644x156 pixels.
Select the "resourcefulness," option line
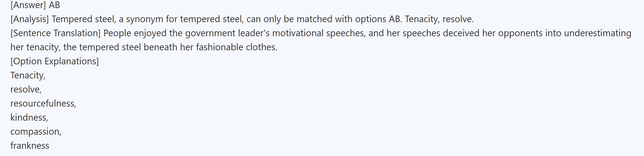tap(43, 103)
